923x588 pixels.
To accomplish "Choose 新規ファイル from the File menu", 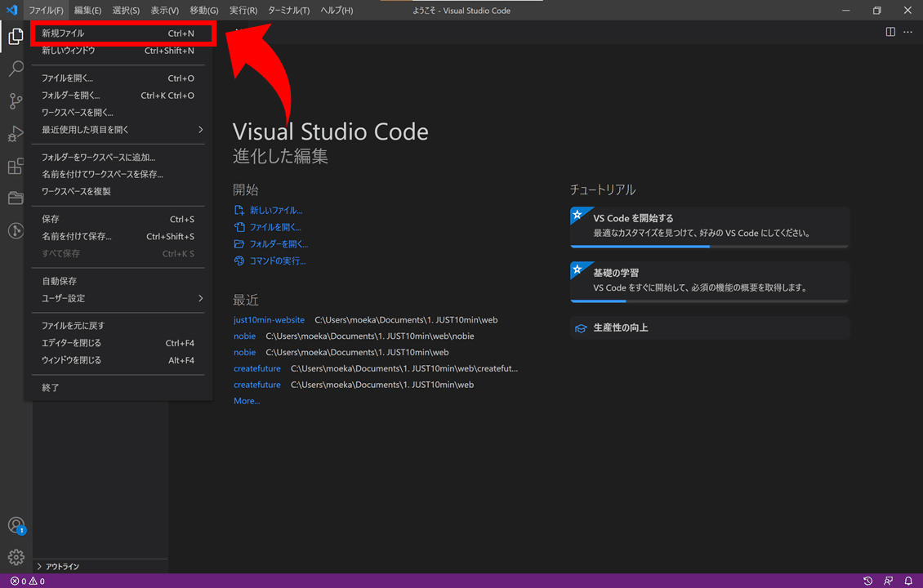I will pyautogui.click(x=118, y=33).
